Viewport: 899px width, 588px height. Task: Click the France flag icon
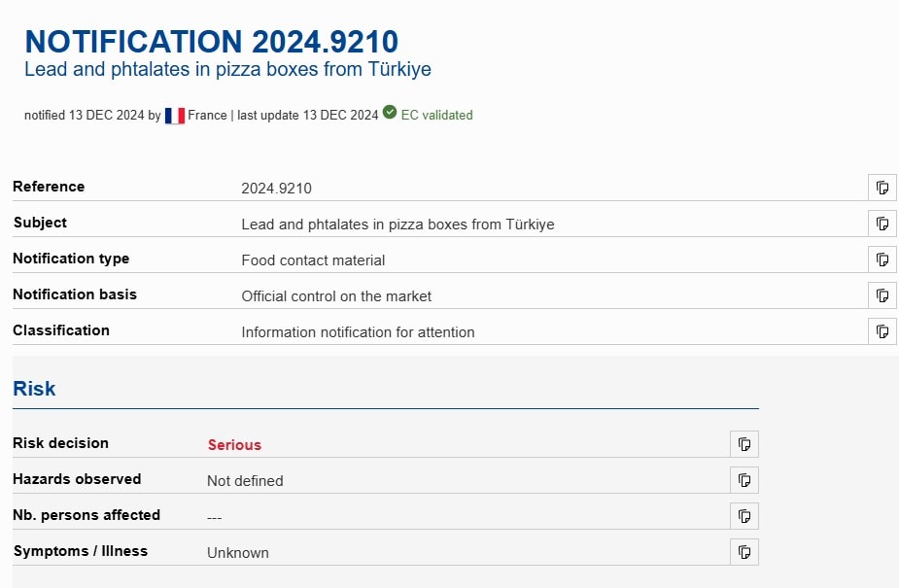tap(175, 116)
